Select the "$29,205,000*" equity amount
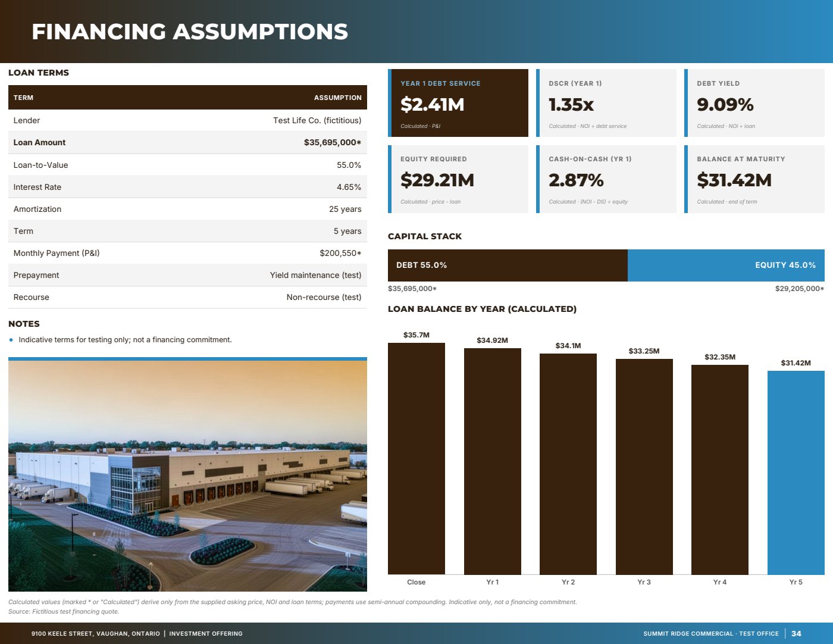 (x=800, y=289)
